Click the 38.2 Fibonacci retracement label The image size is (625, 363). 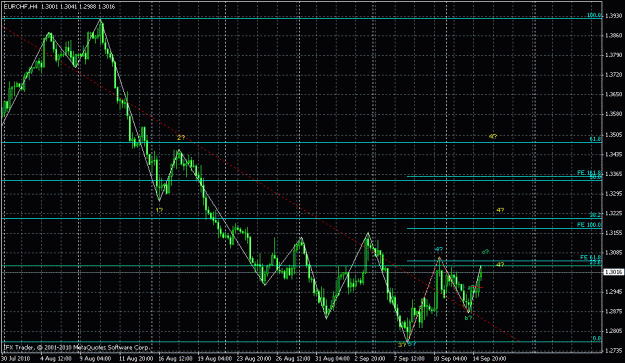point(596,215)
